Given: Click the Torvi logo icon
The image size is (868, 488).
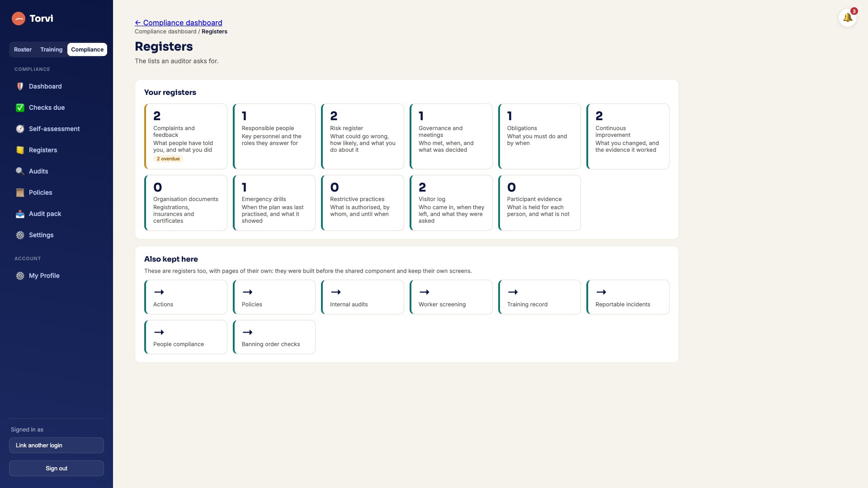Looking at the screenshot, I should tap(19, 19).
